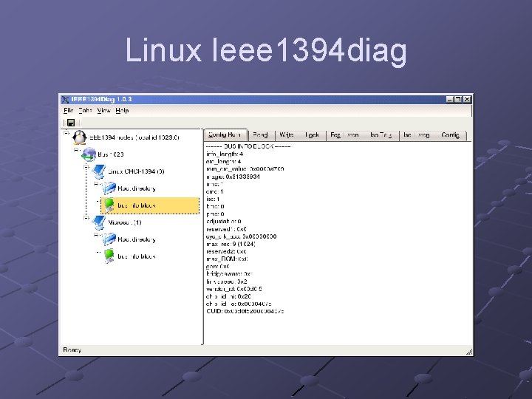
Task: Select bus info block label under Microsoft node
Action: 137,256
